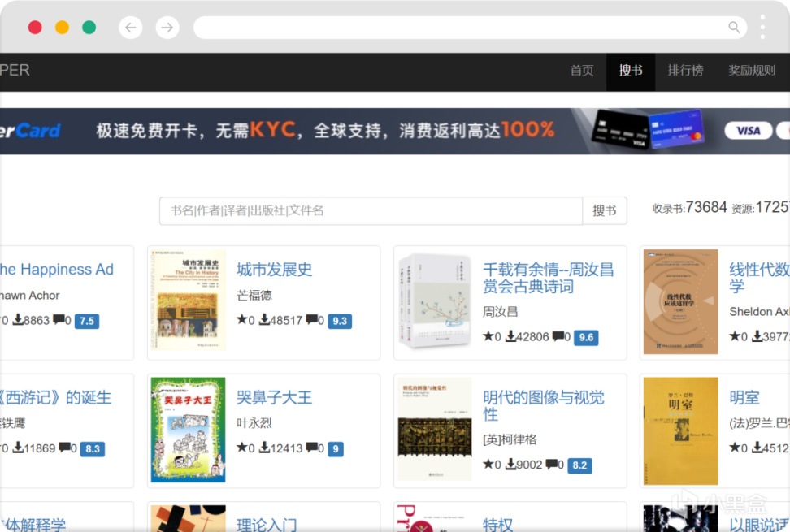Click the 搜书 search button
This screenshot has width=790, height=532.
point(605,211)
